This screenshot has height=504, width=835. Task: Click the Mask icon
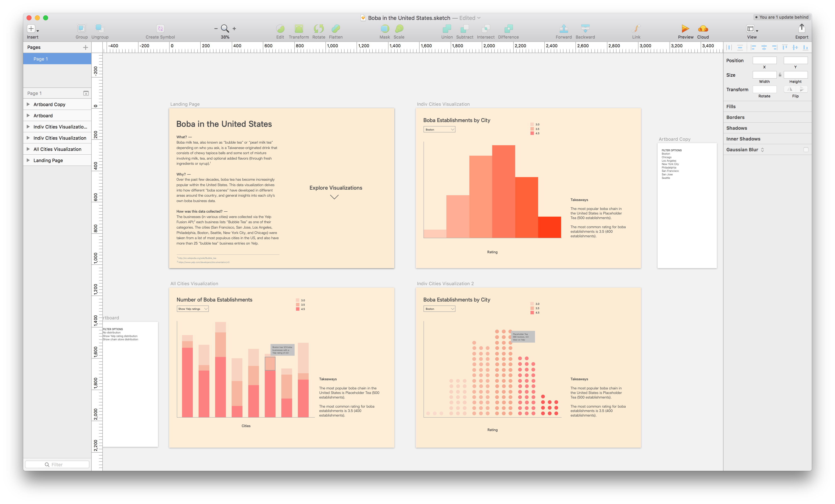[385, 28]
